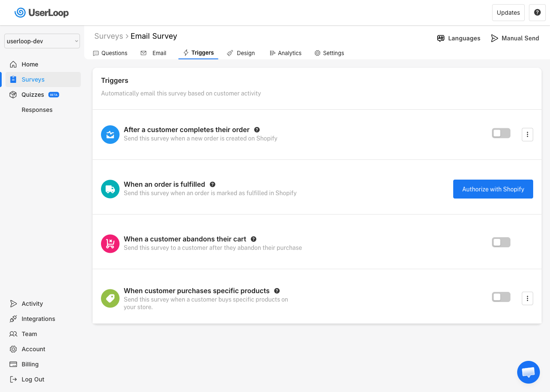Open the Quizzes section icon
This screenshot has width=550, height=392.
point(13,94)
